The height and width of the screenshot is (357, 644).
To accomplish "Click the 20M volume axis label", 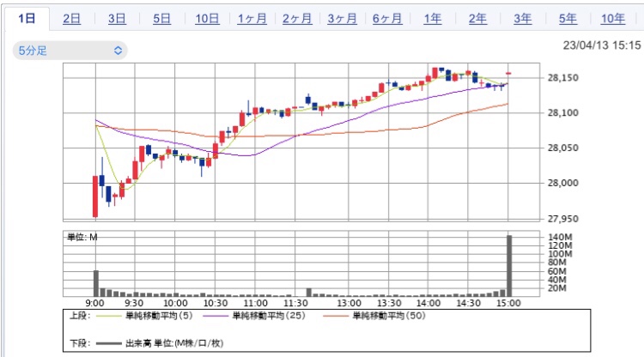I will coord(557,288).
